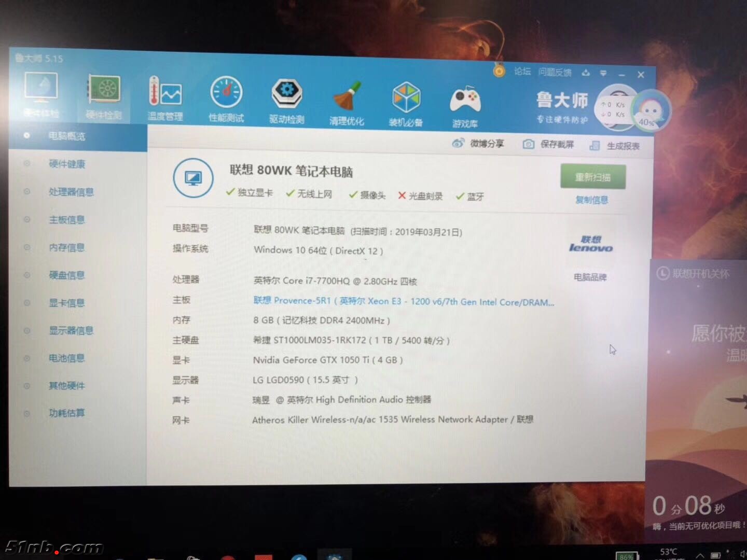Select 硬盘信息 in the sidebar
This screenshot has height=560, width=747.
point(66,275)
